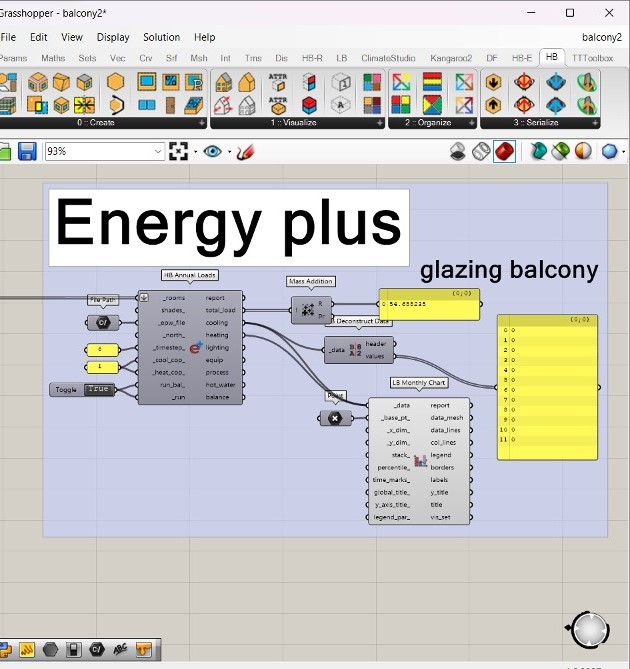Click the Mass Addition component icon

(x=308, y=310)
